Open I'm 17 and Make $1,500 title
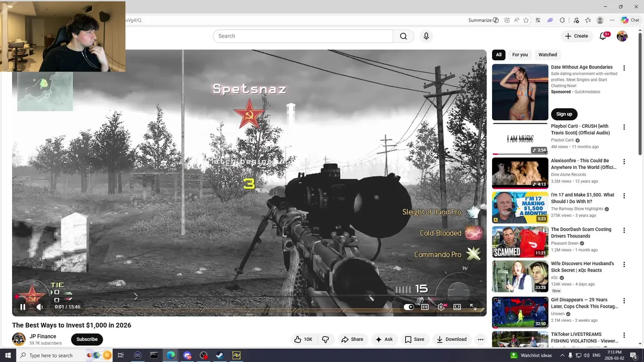This screenshot has width=644, height=362. (x=583, y=198)
